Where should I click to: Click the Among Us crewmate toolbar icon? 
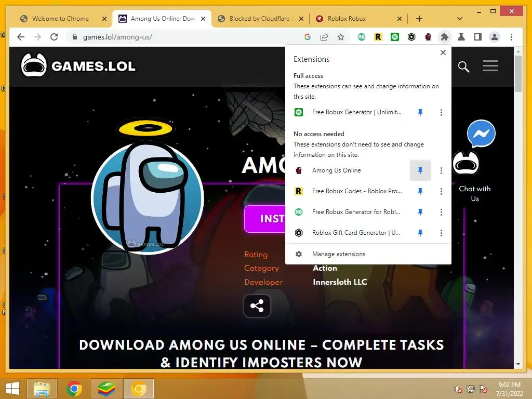click(428, 37)
